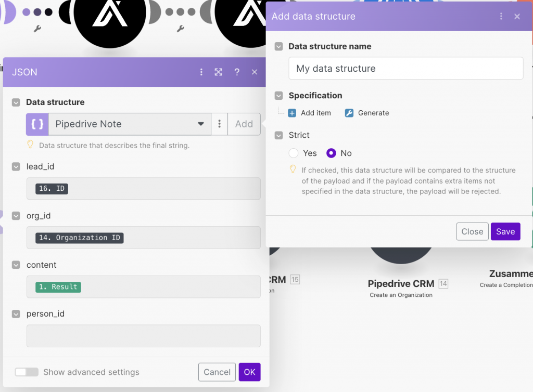Viewport: 533px width, 392px height.
Task: Click the Save button in data structure dialog
Action: pyautogui.click(x=505, y=232)
